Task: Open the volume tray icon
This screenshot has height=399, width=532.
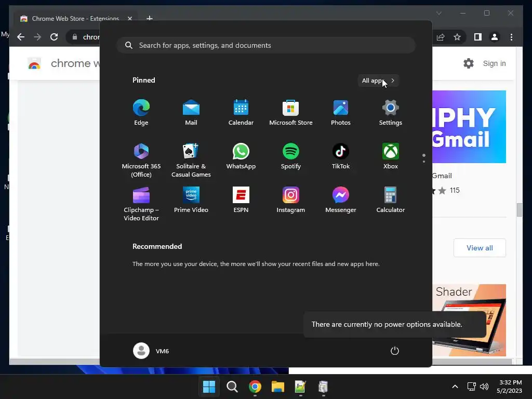Action: pos(484,387)
